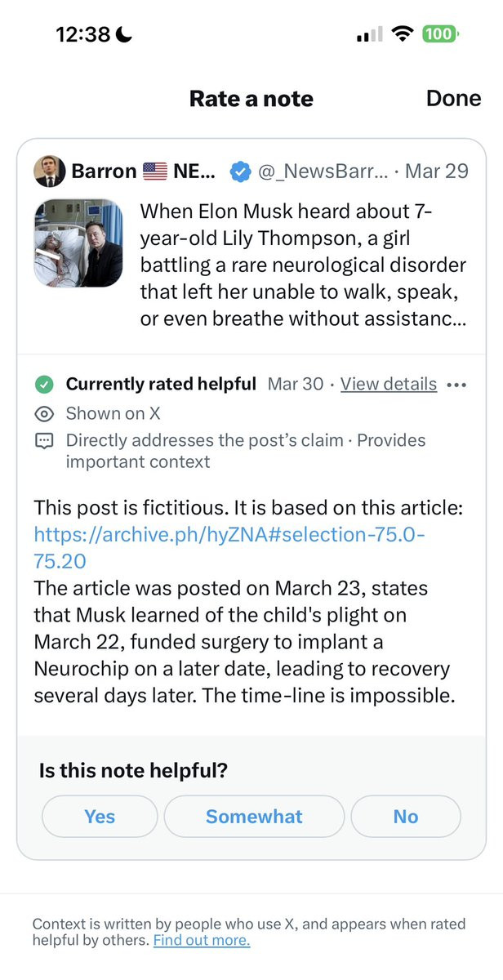Open the archive.ph article link
This screenshot has width=503, height=980.
[229, 535]
